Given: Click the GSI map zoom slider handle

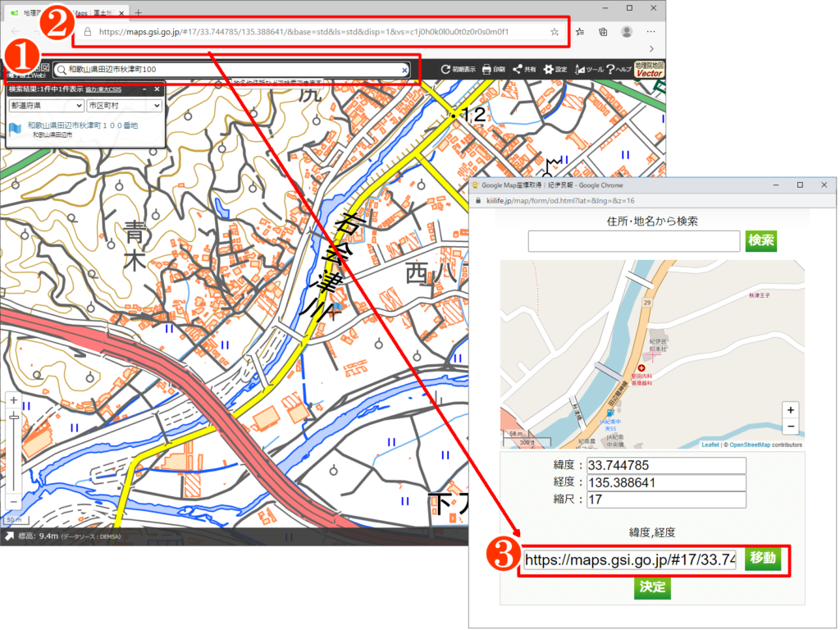Looking at the screenshot, I should (13, 418).
